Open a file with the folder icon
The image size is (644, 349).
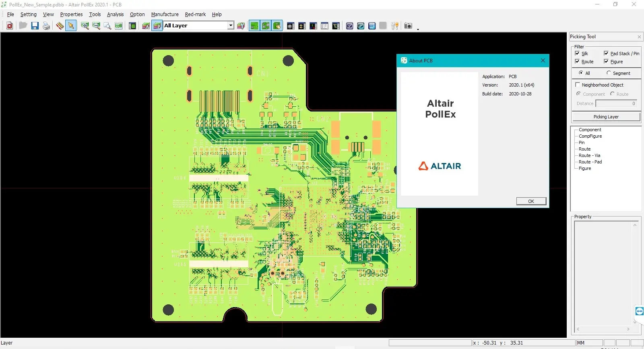pyautogui.click(x=23, y=26)
